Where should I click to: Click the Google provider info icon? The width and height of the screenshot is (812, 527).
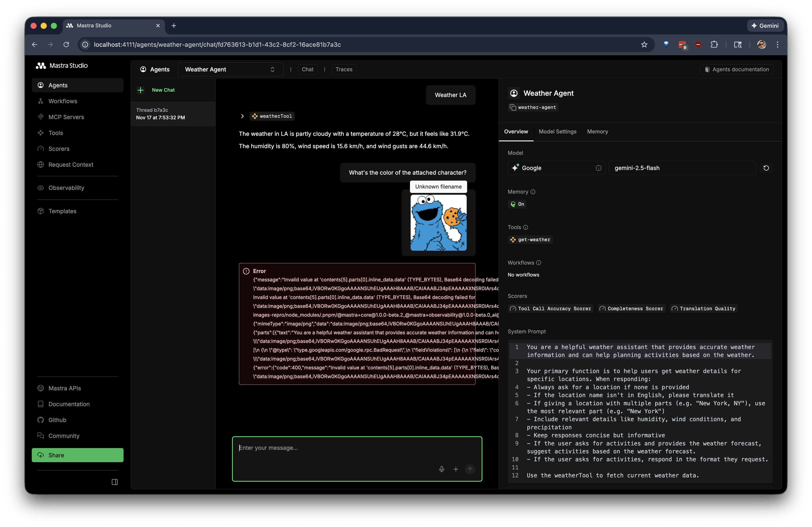[598, 168]
